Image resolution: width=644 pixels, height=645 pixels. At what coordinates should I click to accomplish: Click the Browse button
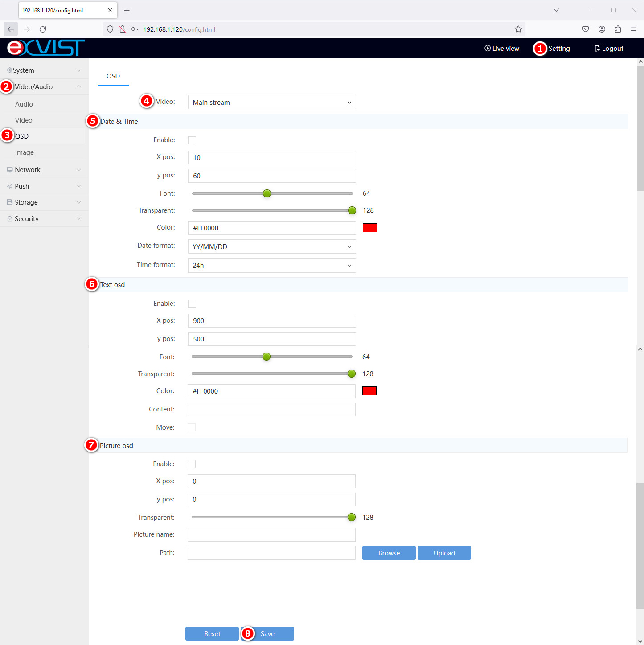389,553
